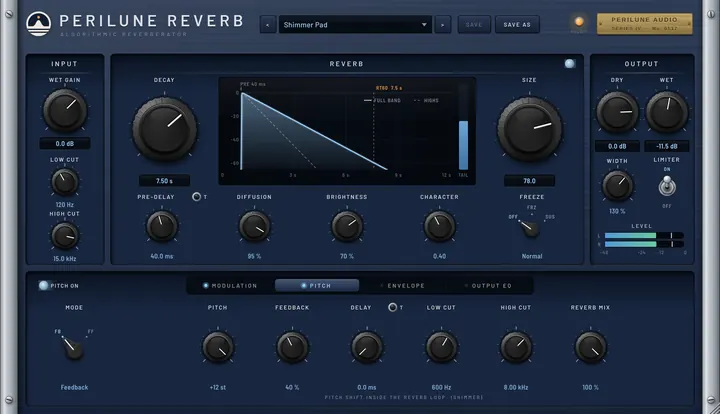Edit the Dry 0.0 dB value field
Viewport: 720px width, 414px height.
[x=617, y=146]
